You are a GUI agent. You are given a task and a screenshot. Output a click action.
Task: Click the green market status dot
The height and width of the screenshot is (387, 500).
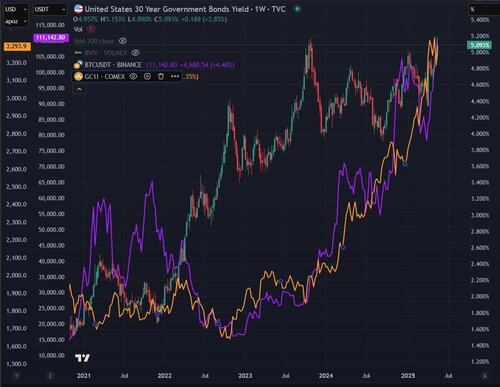pyautogui.click(x=296, y=9)
